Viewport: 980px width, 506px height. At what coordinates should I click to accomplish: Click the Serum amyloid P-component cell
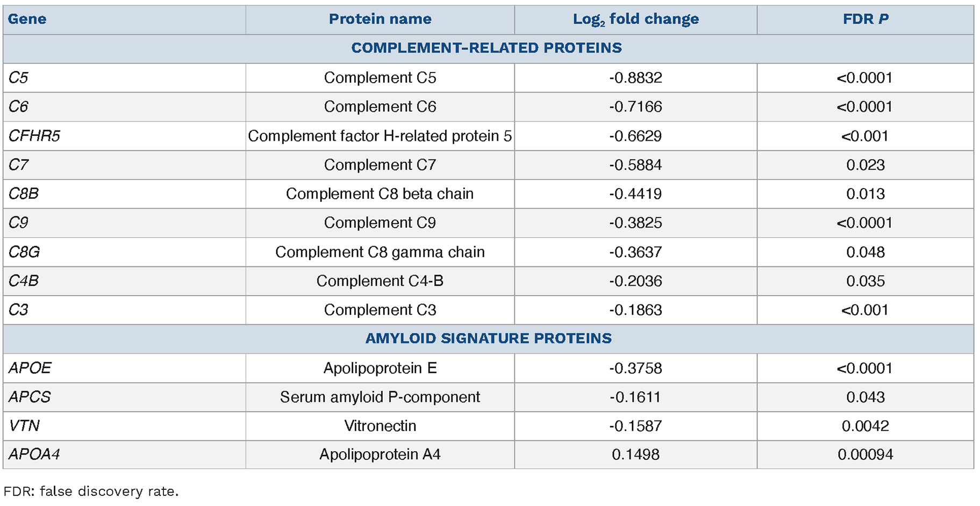click(x=380, y=397)
